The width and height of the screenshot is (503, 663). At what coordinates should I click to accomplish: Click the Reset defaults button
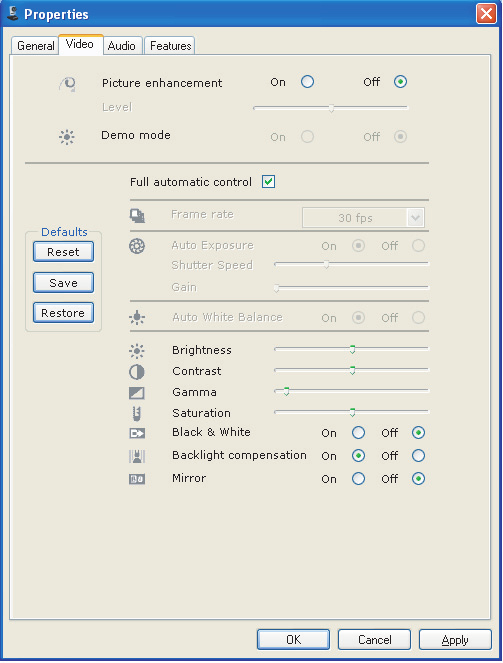point(63,252)
